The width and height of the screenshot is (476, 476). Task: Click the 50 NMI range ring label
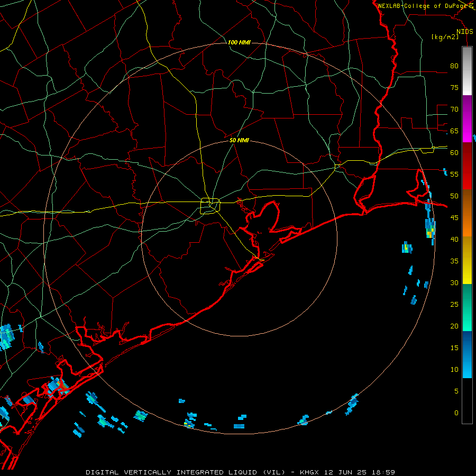click(239, 140)
